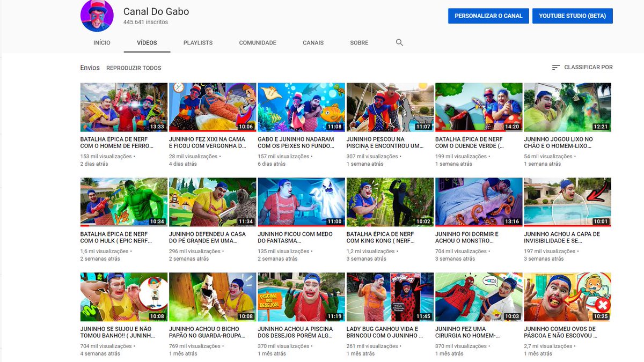The image size is (644, 362).
Task: Click title 'GABO E JUNINHO NADARAM COM OS PEIXES'
Action: tap(296, 143)
